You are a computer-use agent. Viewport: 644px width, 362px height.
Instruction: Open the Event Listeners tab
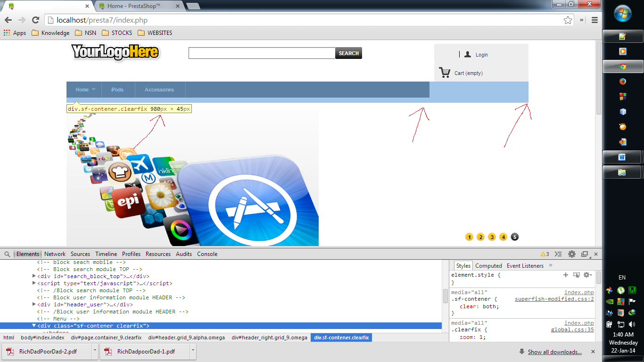(525, 266)
